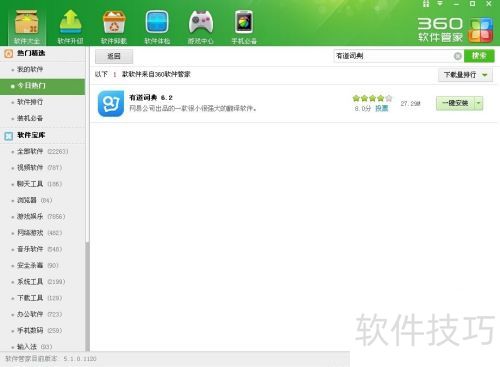
Task: Open the skin icon in the title bar
Action: (426, 4)
